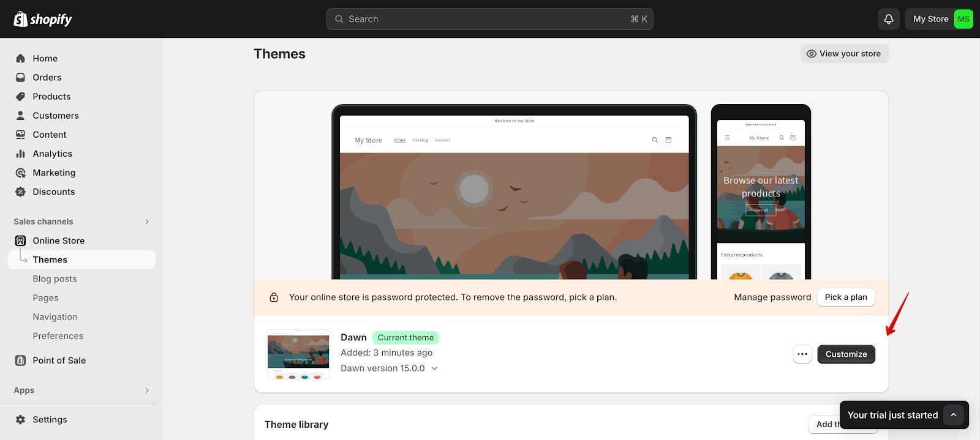Click the Home icon in sidebar
980x440 pixels.
20,58
